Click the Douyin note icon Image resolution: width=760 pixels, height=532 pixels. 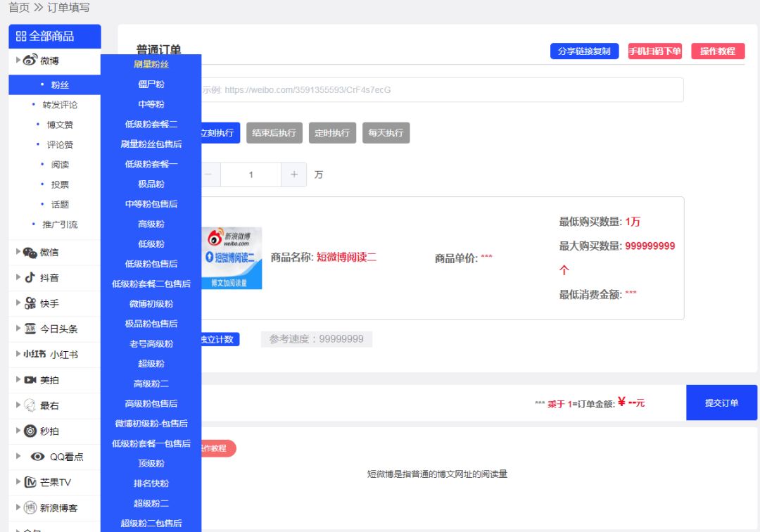(x=30, y=278)
